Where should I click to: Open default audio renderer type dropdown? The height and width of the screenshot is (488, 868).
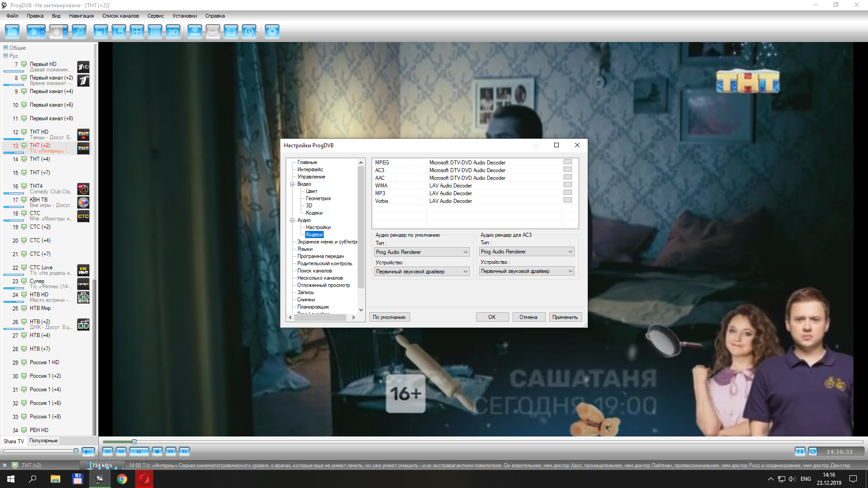click(x=422, y=252)
